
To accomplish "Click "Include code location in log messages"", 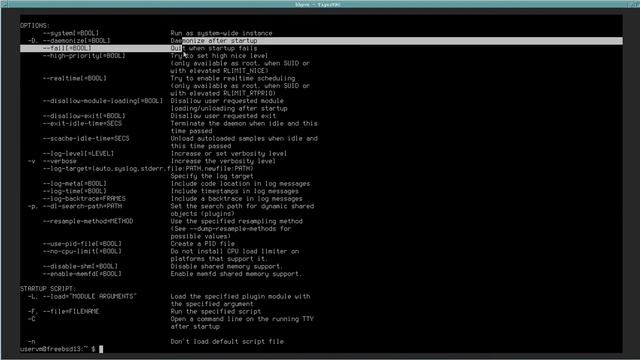I will (x=240, y=184).
